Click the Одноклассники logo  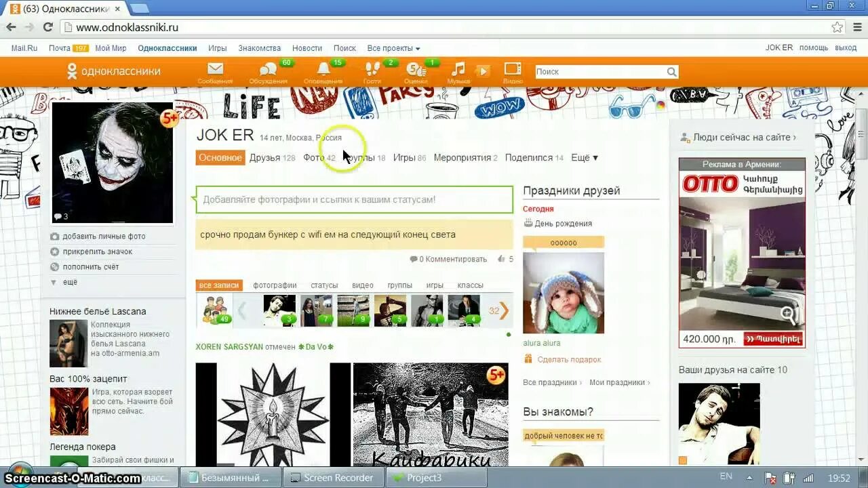[114, 71]
